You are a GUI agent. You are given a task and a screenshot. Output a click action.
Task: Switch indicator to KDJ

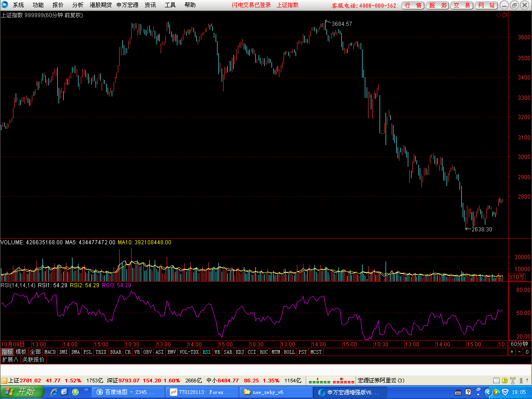click(240, 352)
